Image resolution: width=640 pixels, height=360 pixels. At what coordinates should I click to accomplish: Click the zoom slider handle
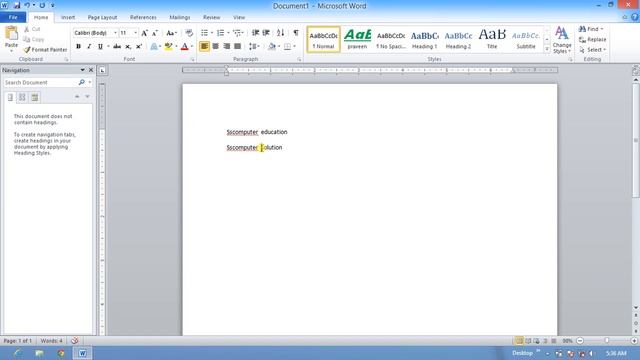point(607,340)
